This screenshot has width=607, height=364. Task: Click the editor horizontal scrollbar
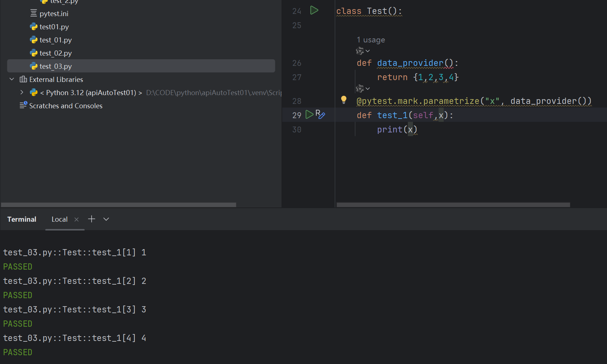[x=453, y=205]
